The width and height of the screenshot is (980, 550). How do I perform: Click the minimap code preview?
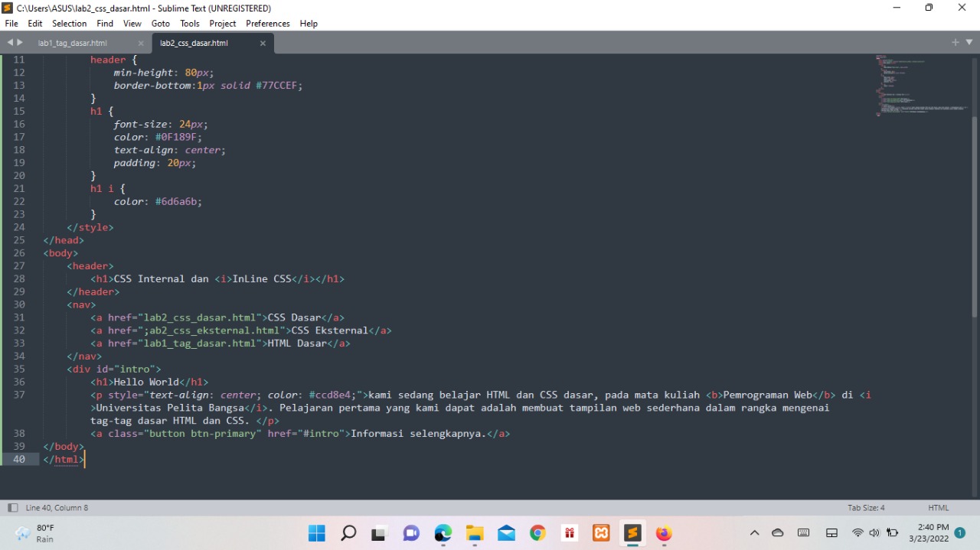922,84
